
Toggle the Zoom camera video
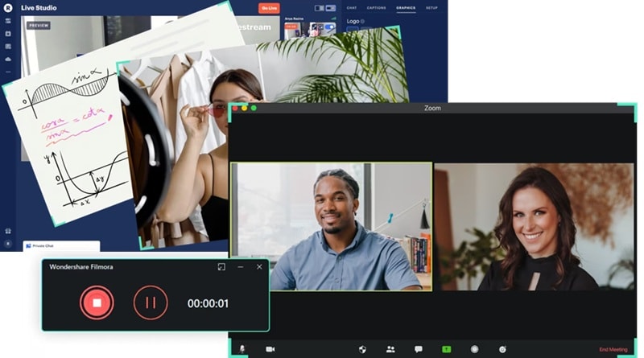click(270, 349)
